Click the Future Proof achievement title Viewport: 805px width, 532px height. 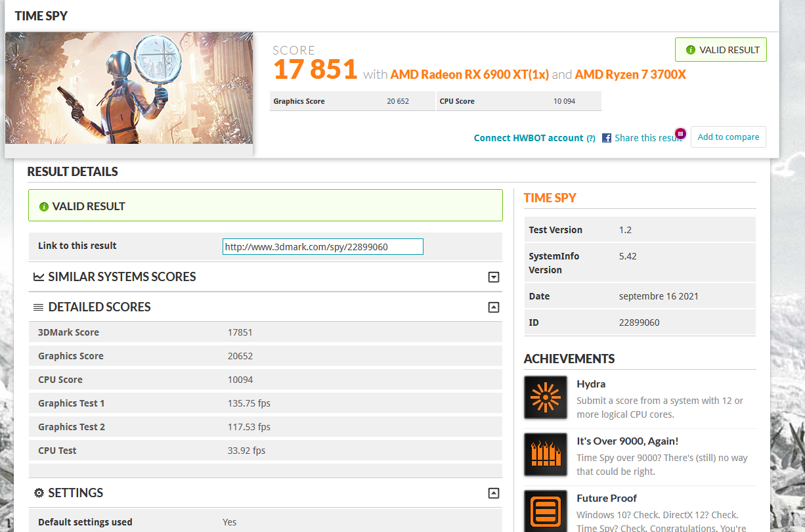[x=607, y=499]
